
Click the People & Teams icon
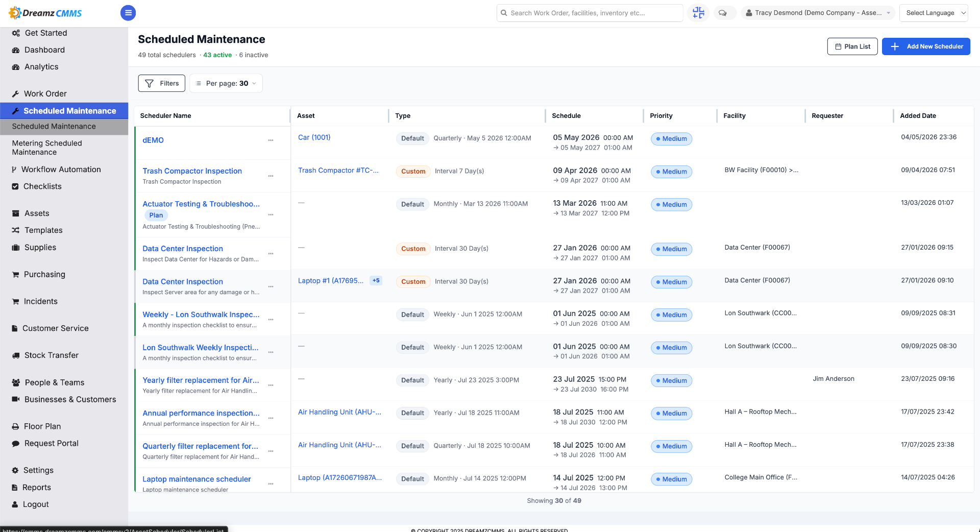(x=16, y=382)
